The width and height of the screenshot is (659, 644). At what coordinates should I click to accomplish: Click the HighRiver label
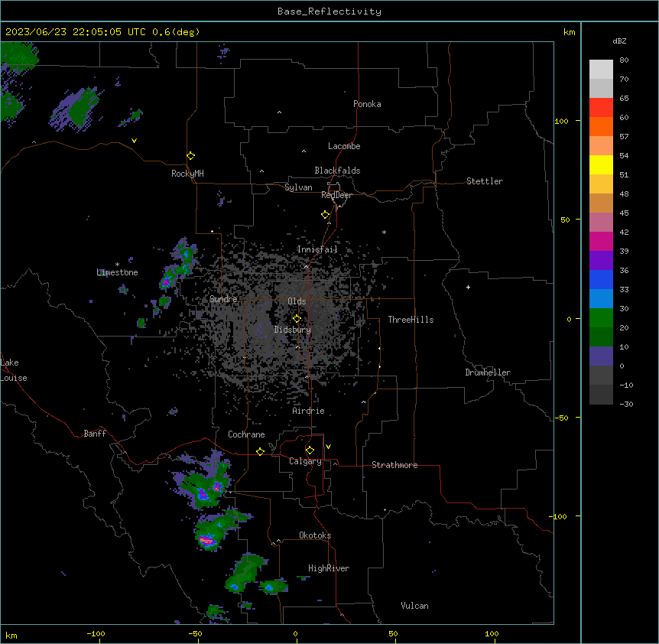[x=329, y=568]
